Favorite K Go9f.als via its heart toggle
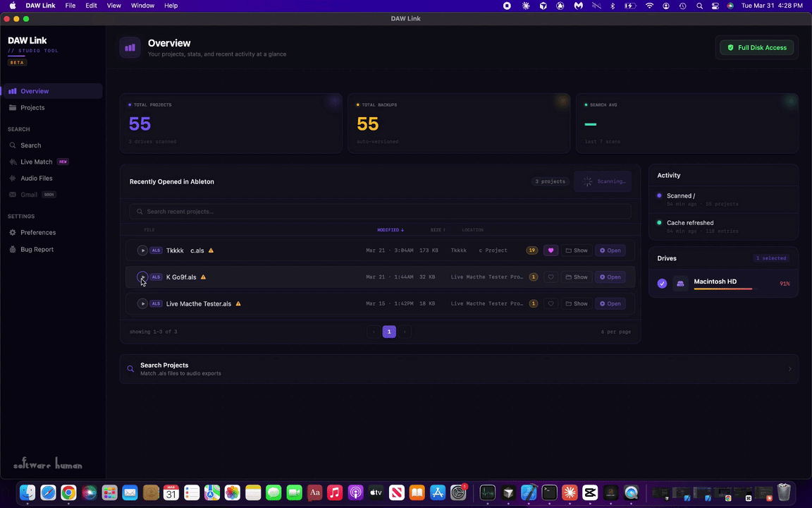This screenshot has height=508, width=812. click(x=550, y=277)
